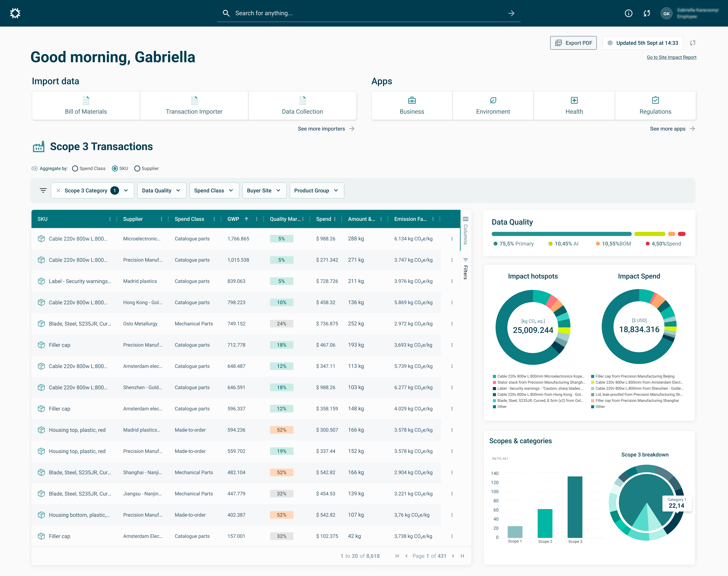Screen dimensions: 728x576
Task: Clear the Scope 3 Category filter
Action: pos(58,190)
